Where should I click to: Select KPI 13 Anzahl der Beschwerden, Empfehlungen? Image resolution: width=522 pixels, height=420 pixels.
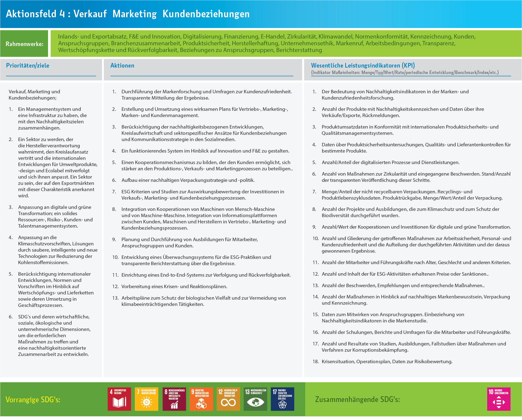[398, 285]
